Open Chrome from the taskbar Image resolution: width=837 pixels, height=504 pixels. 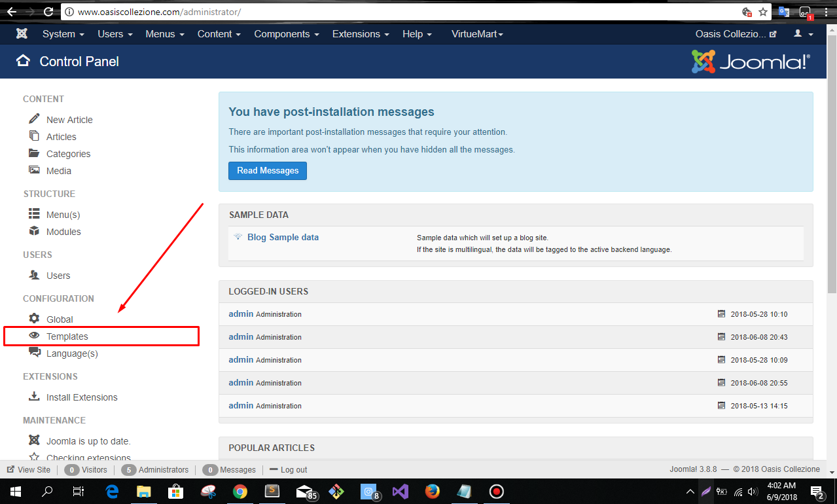pyautogui.click(x=240, y=492)
